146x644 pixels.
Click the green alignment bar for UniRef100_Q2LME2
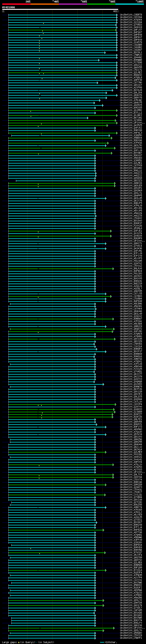[63, 73]
